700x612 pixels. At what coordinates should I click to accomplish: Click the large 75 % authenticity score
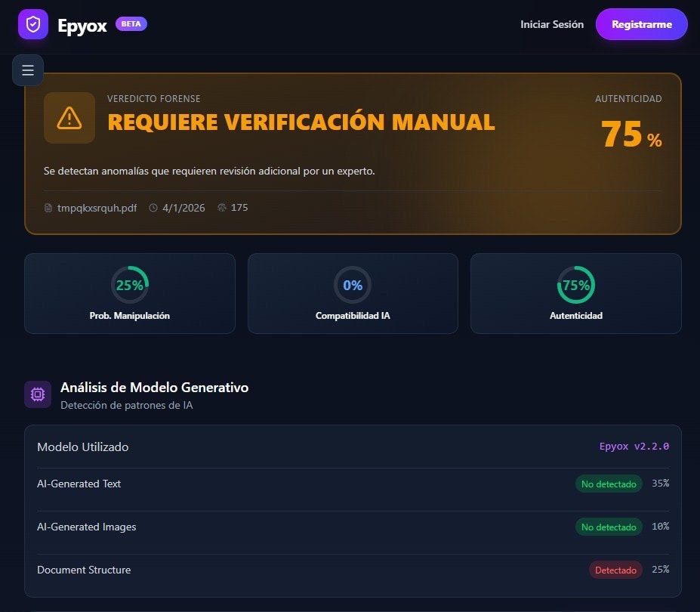[x=631, y=134]
